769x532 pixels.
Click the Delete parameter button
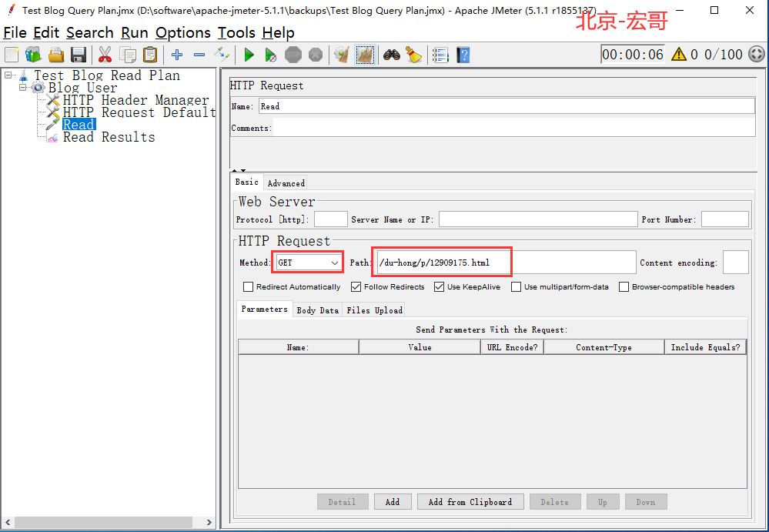(555, 502)
